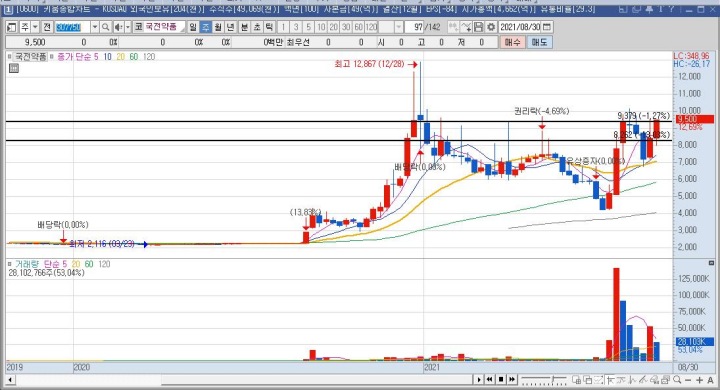Toggle the 전 button beside the stock code
This screenshot has width=720, height=390.
47,27
